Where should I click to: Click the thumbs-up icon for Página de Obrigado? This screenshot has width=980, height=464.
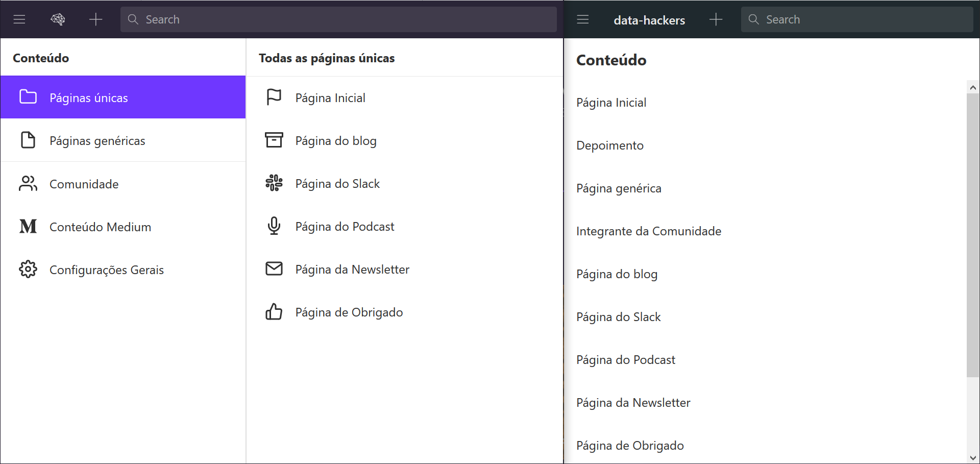click(274, 311)
